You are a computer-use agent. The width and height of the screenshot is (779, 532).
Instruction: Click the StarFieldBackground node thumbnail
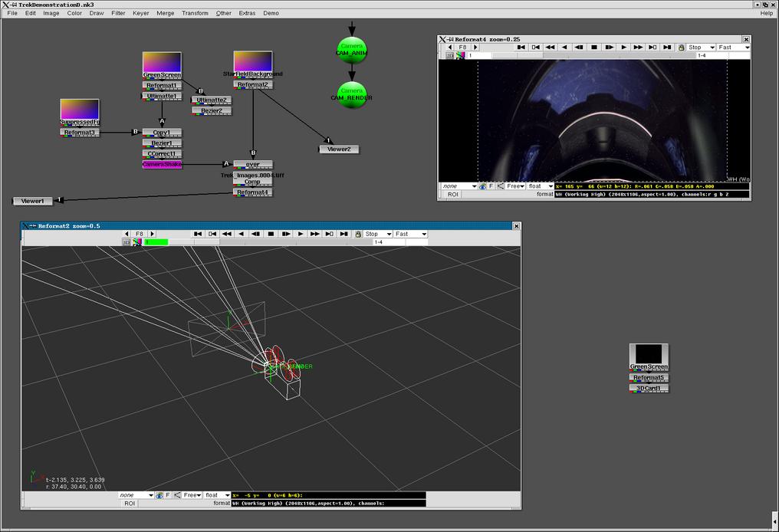pyautogui.click(x=253, y=61)
